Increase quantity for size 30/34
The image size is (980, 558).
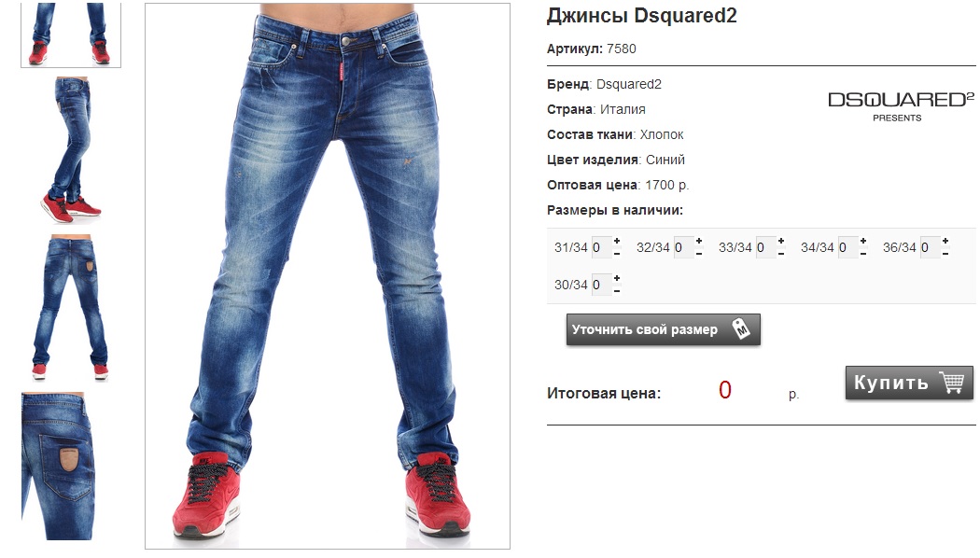click(617, 278)
